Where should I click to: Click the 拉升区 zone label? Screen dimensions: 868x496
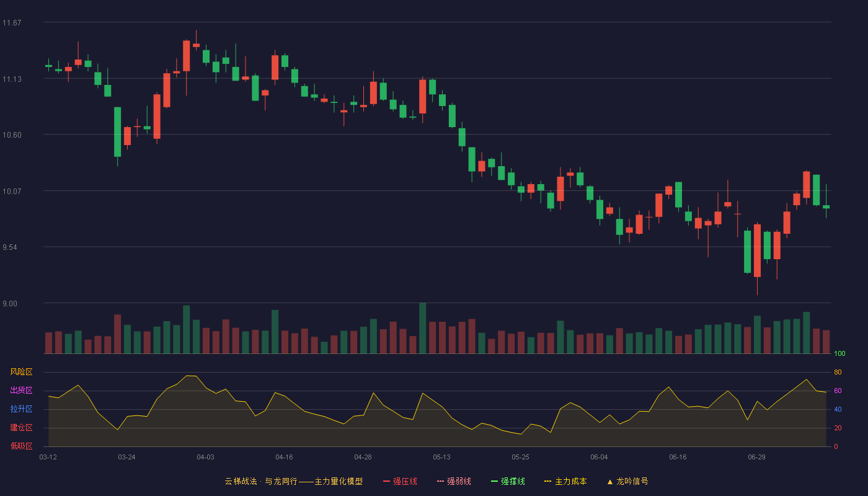pyautogui.click(x=21, y=409)
